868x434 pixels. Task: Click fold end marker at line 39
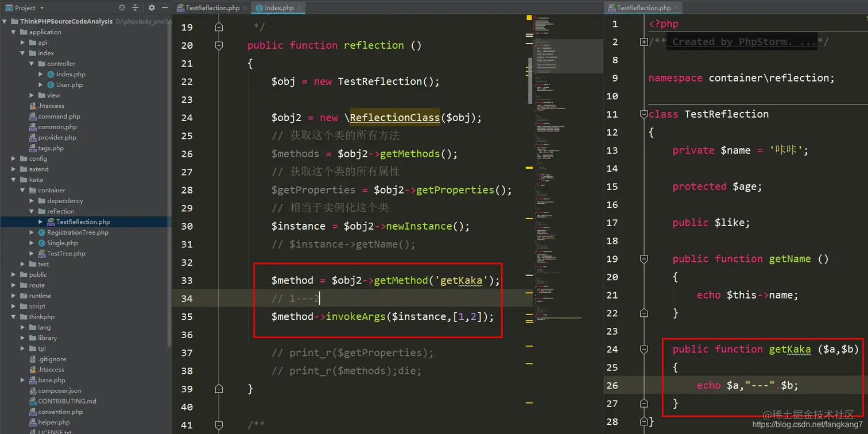219,389
